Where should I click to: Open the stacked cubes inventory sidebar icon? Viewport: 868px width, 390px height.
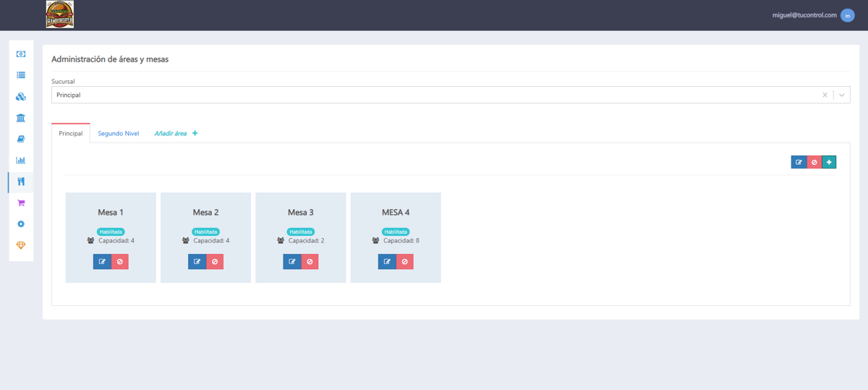tap(21, 96)
